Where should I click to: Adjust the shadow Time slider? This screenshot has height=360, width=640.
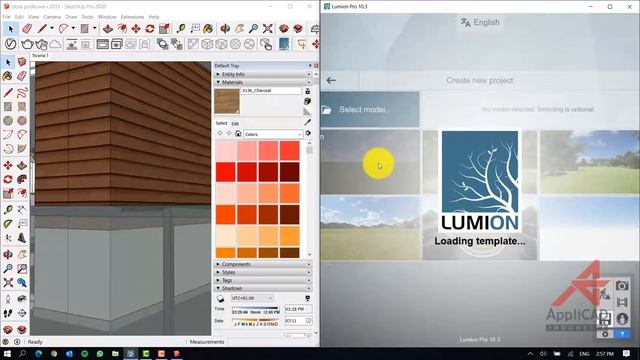coord(256,308)
